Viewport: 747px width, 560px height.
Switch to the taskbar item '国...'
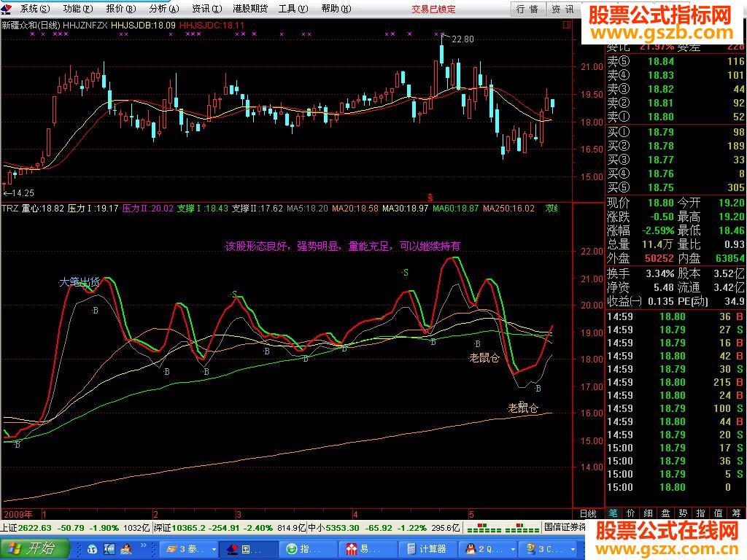(x=249, y=549)
